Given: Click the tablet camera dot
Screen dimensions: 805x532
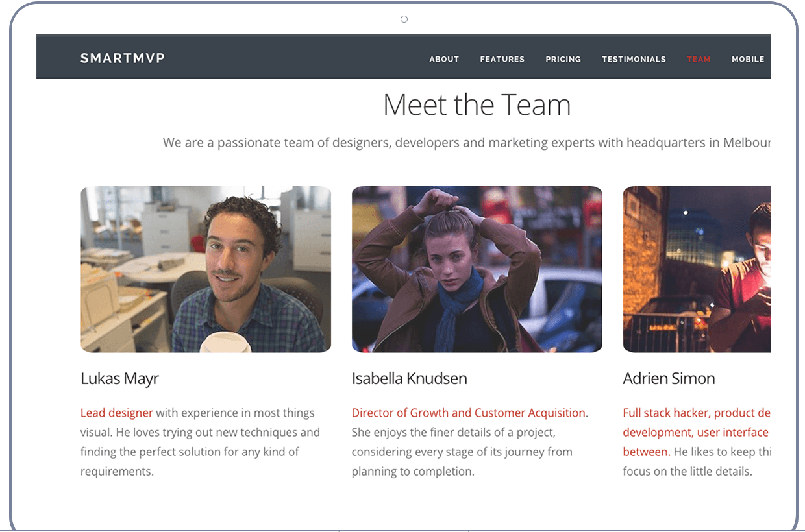Looking at the screenshot, I should (x=404, y=19).
